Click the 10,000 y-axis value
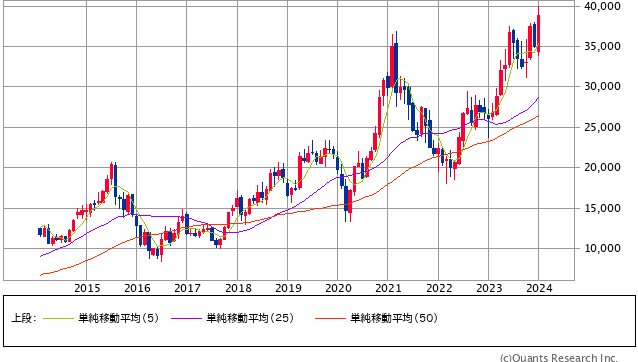The height and width of the screenshot is (362, 638). tap(602, 248)
